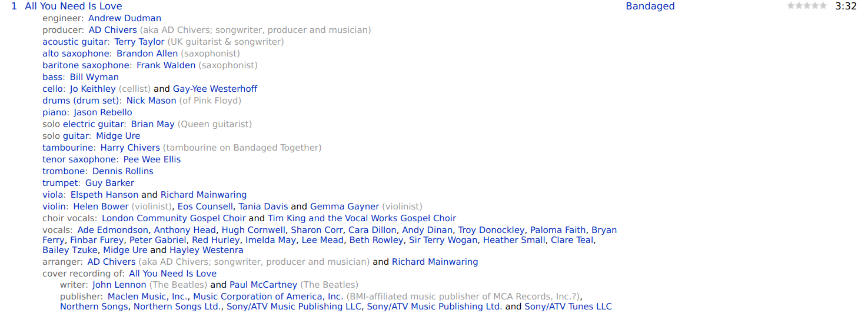Click the Paloma Faith vocalist link
This screenshot has width=868, height=313.
pos(558,230)
